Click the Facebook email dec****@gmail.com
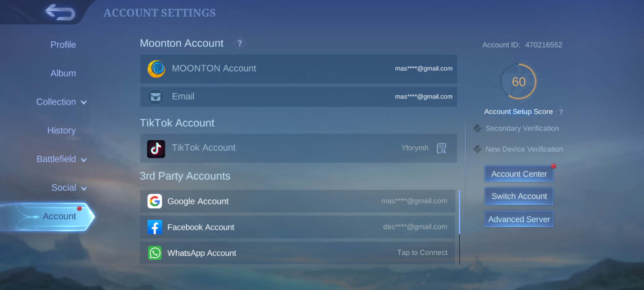The width and height of the screenshot is (644, 290). [x=415, y=227]
